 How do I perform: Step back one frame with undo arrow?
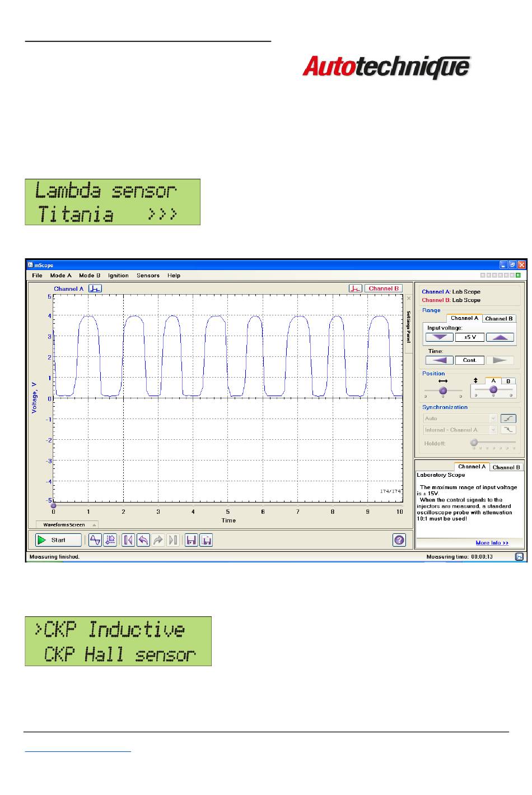point(143,540)
